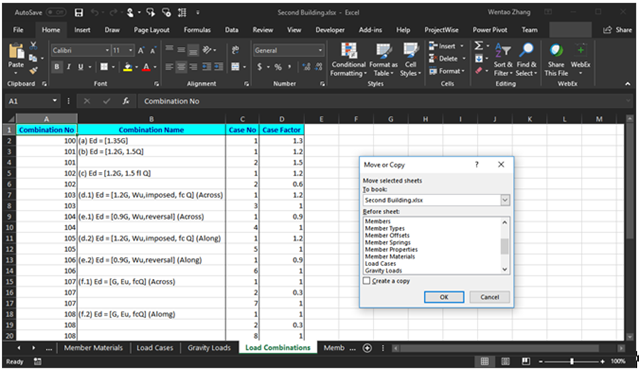Screen dimensions: 639x369
Task: Collapse the ribbon with the chevron
Action: tap(628, 84)
